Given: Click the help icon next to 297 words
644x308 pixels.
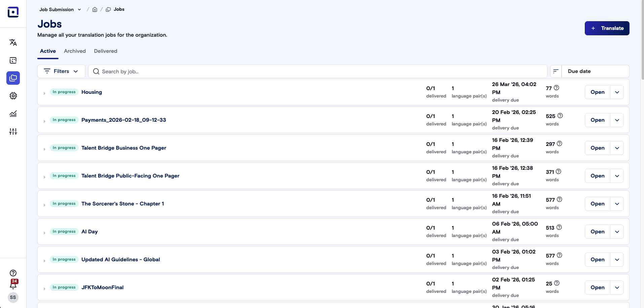Looking at the screenshot, I should [560, 144].
